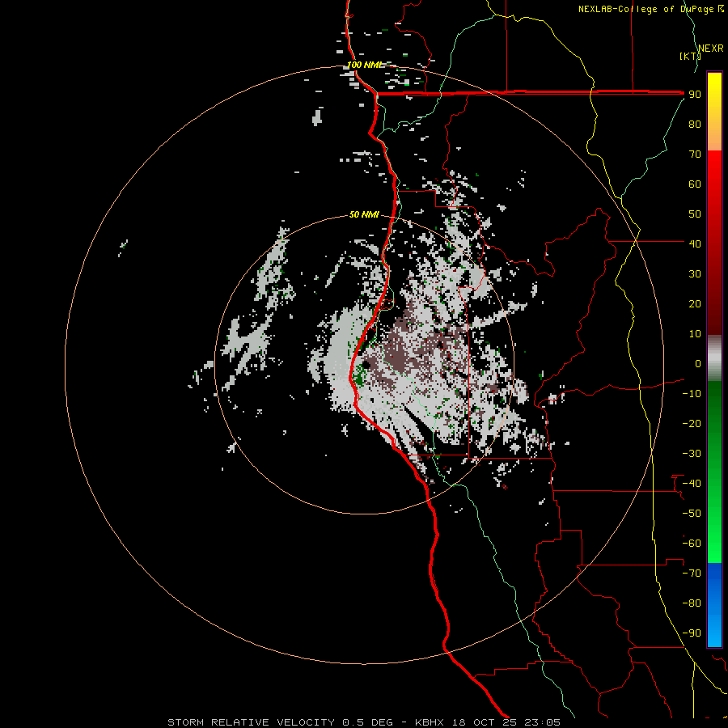The height and width of the screenshot is (728, 728).
Task: Click the 18 OCT 25 date text
Action: click(x=485, y=722)
